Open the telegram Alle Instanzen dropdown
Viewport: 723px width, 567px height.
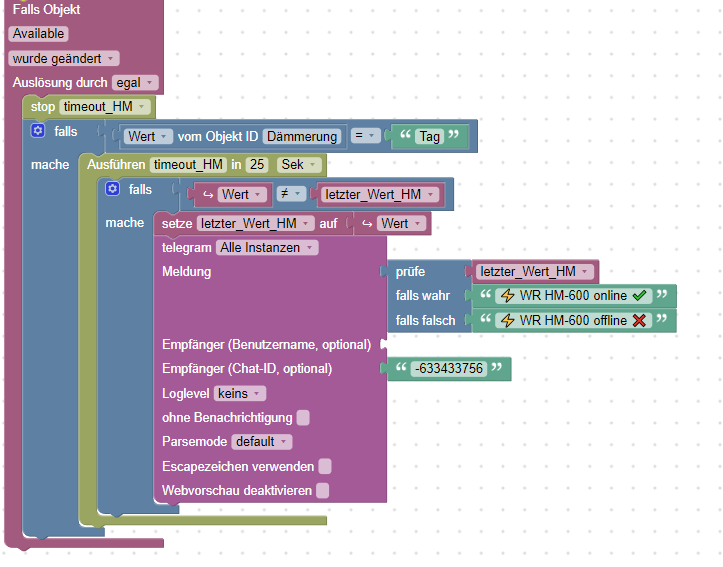267,248
